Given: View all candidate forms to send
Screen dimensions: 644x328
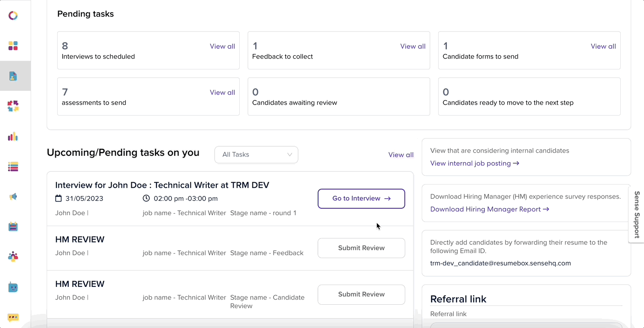Looking at the screenshot, I should [603, 46].
